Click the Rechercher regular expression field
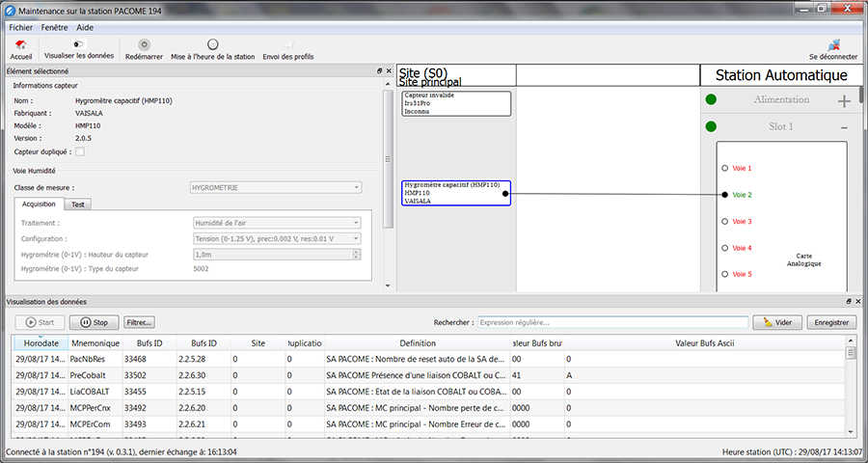 pos(612,322)
